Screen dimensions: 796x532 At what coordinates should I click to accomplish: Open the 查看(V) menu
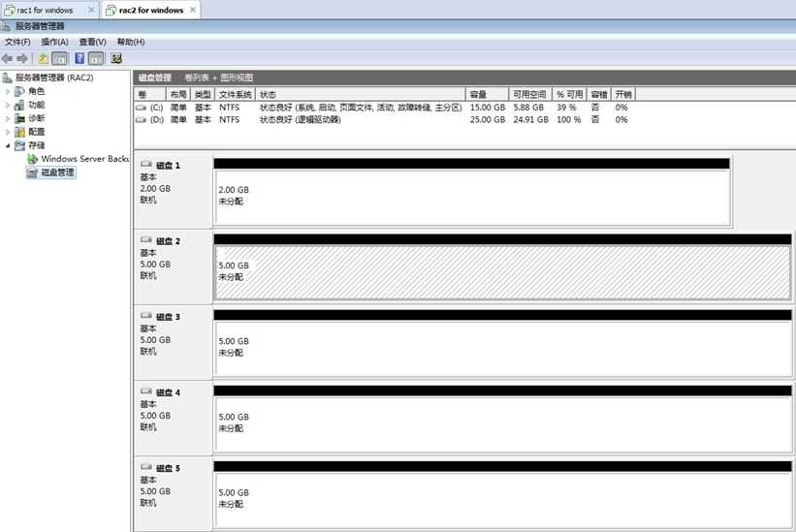92,42
